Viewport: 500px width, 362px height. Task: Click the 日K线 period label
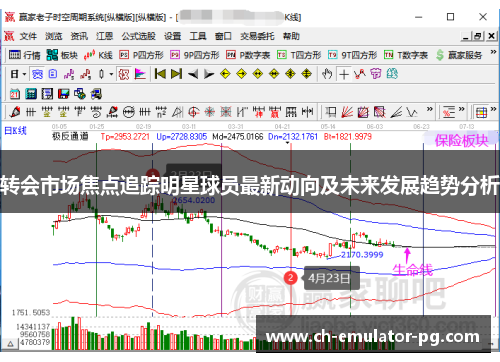point(15,131)
